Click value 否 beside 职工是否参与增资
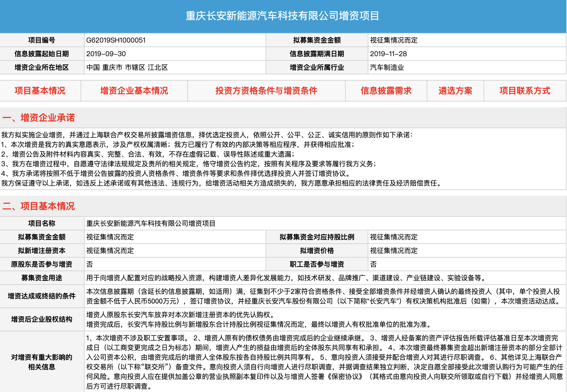Image resolution: width=567 pixels, height=392 pixels. [x=373, y=264]
